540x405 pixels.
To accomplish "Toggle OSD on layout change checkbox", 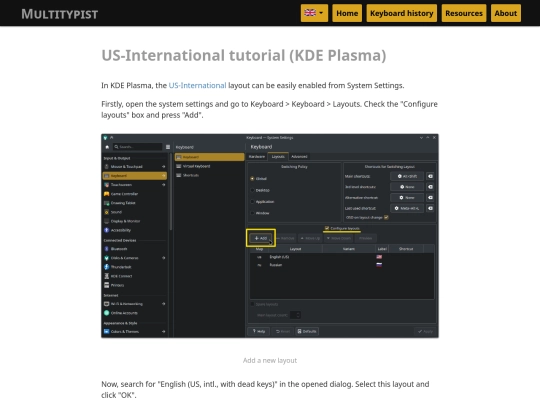I will [x=386, y=217].
